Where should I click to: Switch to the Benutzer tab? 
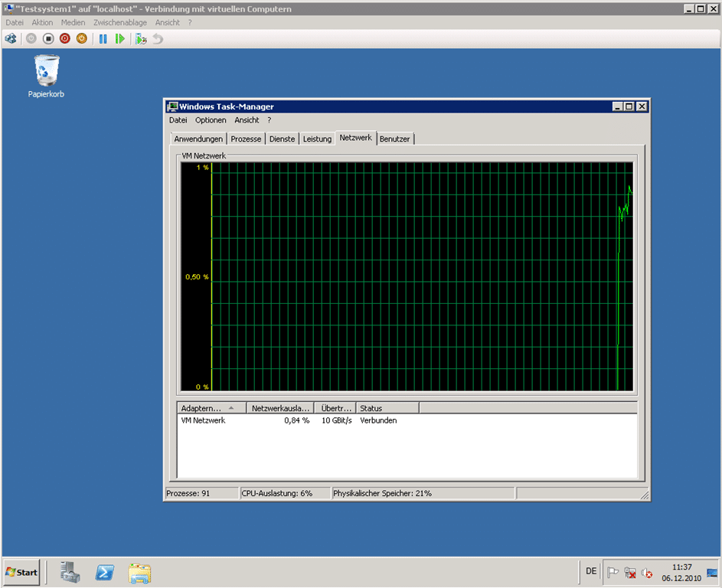[x=395, y=139]
